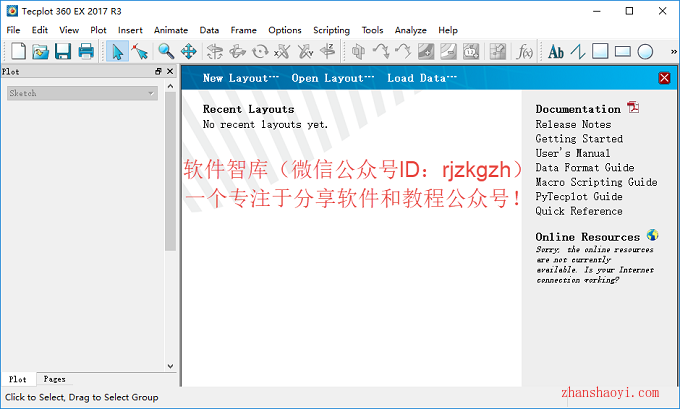Select the twist rotate tool
680x409 pixels.
coord(260,51)
